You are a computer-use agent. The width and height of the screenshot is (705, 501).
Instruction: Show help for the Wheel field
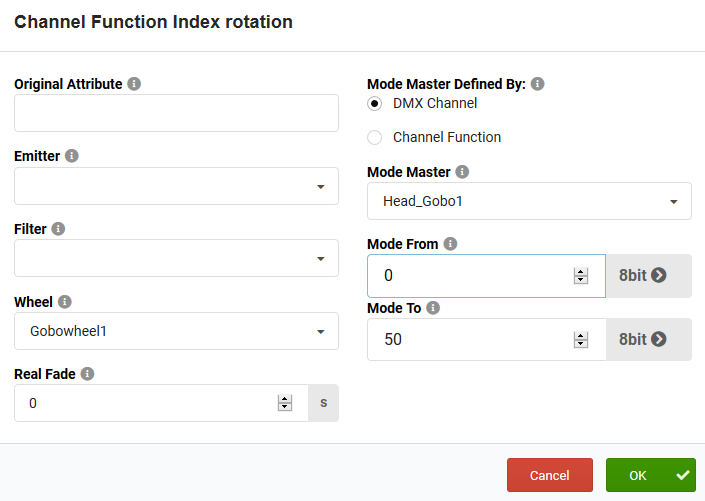[x=65, y=302]
